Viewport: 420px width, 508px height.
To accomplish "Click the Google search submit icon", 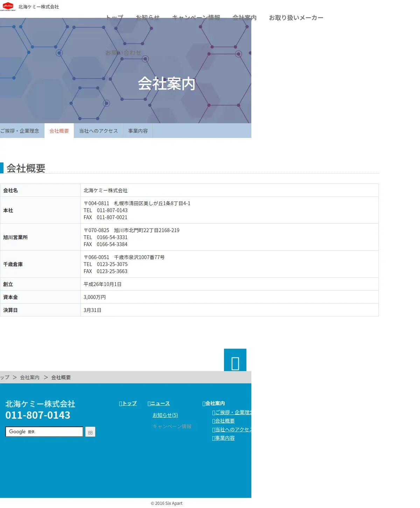I will click(90, 432).
